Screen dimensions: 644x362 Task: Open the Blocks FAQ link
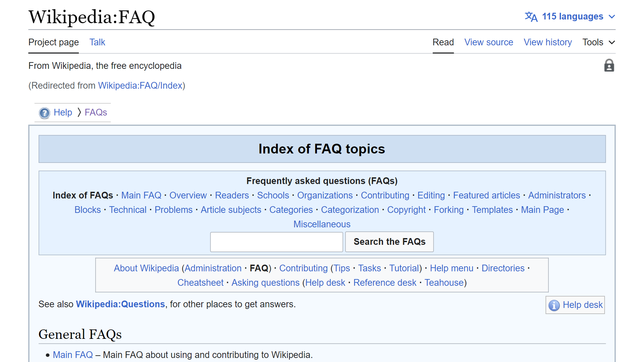[88, 210]
